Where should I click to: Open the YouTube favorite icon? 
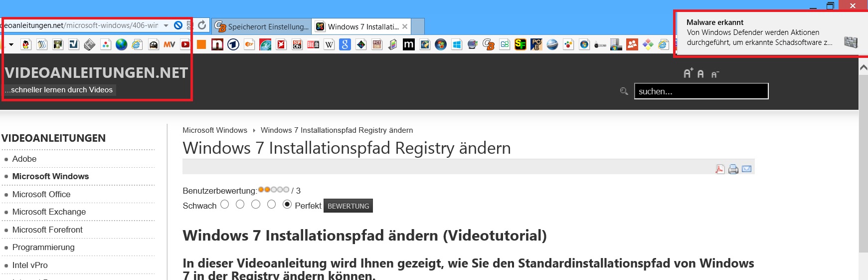185,44
